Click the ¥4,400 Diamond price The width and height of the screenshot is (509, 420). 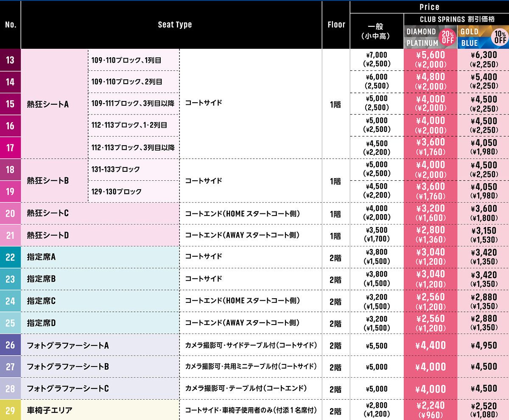431,345
